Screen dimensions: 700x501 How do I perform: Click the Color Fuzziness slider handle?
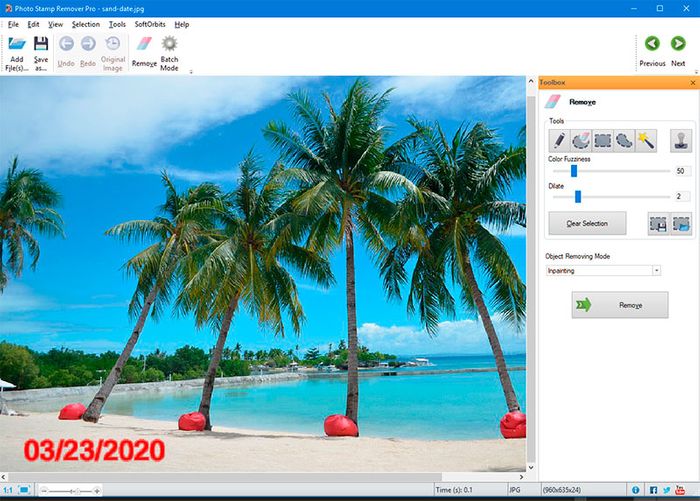[x=573, y=171]
